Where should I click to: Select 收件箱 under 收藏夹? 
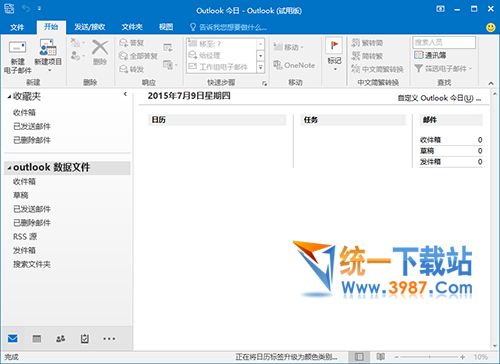24,112
